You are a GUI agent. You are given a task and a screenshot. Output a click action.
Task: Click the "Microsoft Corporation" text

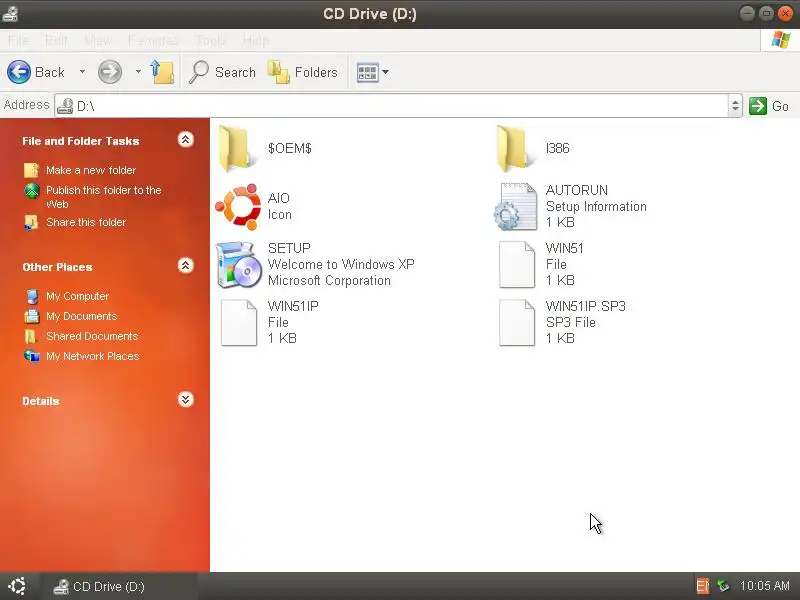pos(329,281)
